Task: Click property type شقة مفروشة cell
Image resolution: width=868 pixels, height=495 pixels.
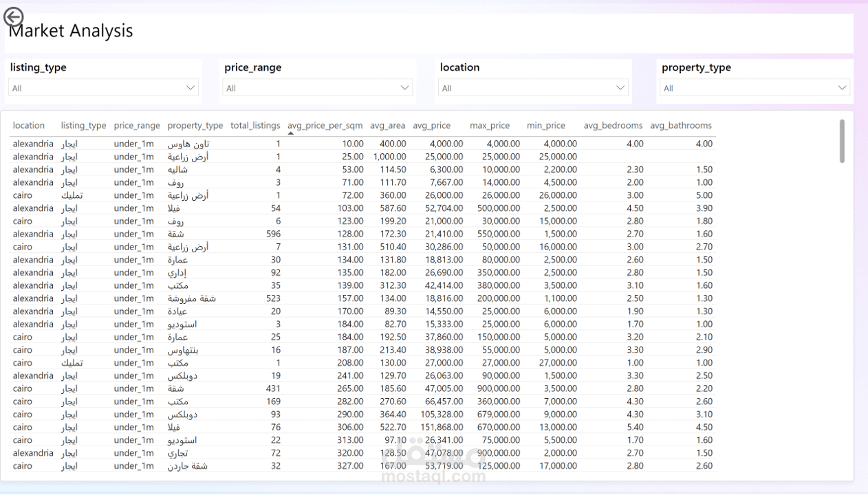Action: 192,298
